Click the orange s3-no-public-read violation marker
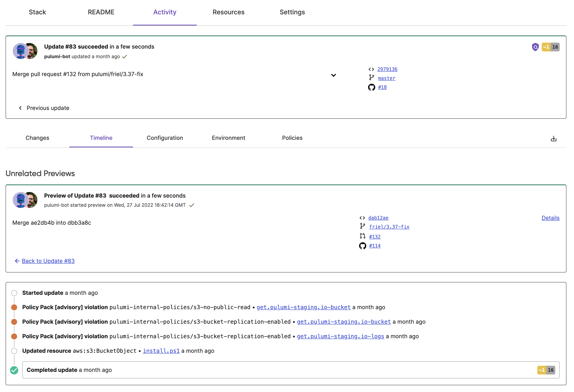 point(14,307)
